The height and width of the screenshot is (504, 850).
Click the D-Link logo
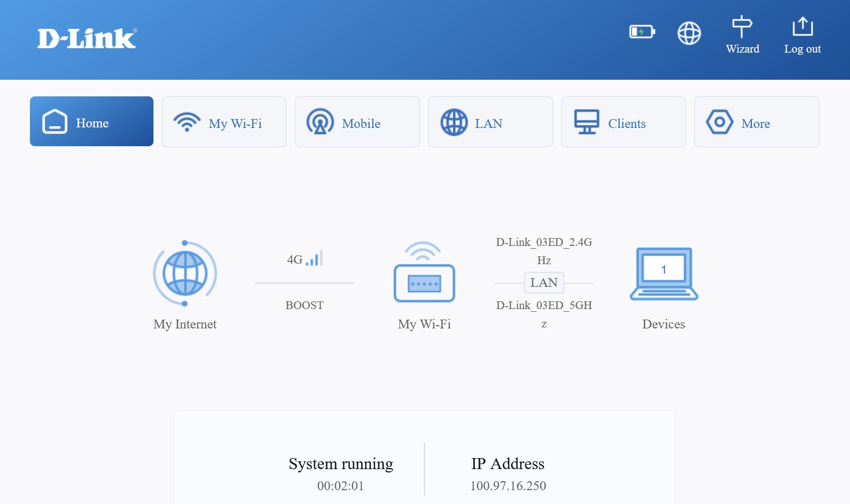click(86, 38)
